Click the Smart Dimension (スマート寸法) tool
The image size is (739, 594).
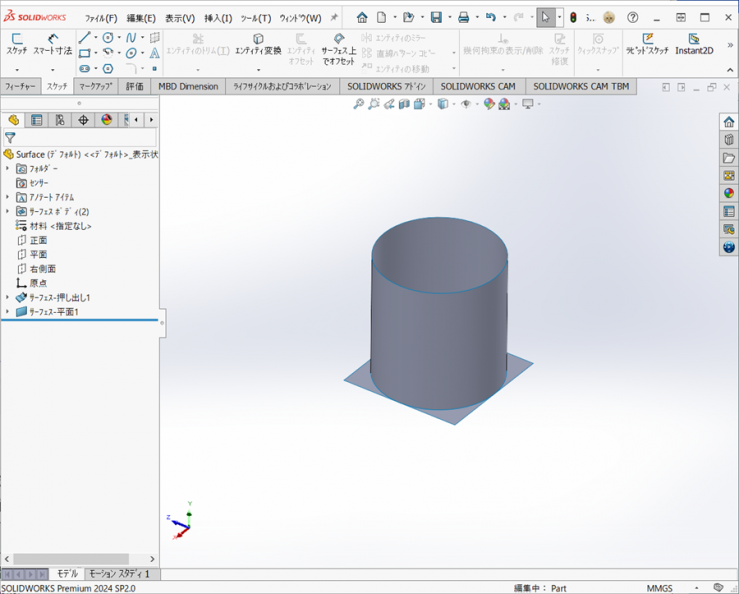click(52, 43)
